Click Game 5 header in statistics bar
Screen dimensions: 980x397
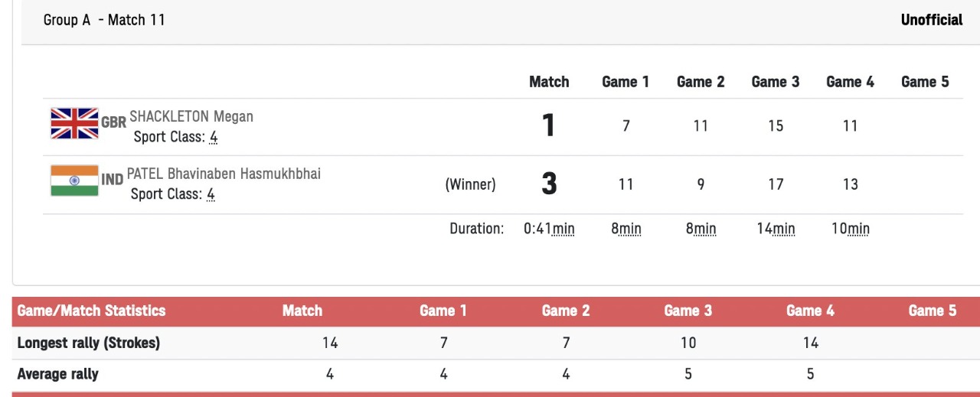[x=932, y=311]
